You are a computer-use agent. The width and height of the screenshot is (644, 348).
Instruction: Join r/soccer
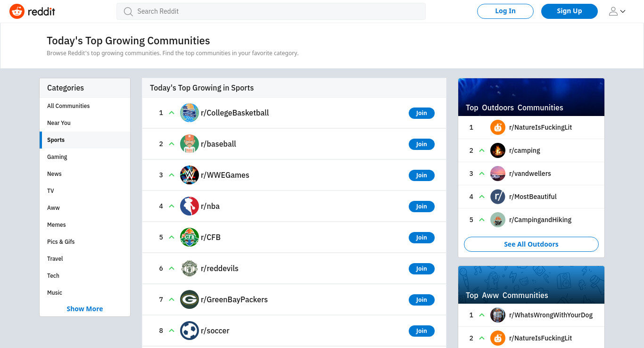[x=421, y=331]
